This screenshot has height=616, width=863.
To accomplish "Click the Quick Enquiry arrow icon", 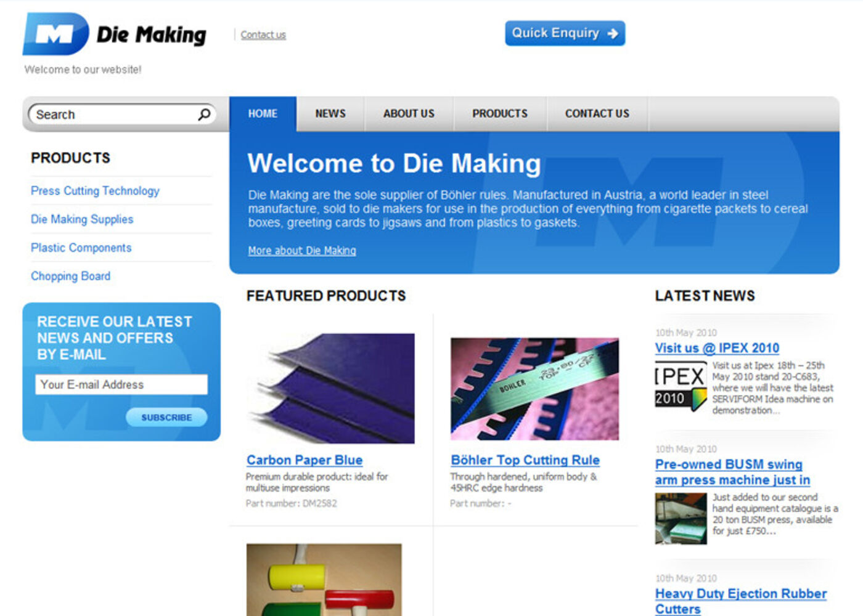I will click(x=613, y=33).
